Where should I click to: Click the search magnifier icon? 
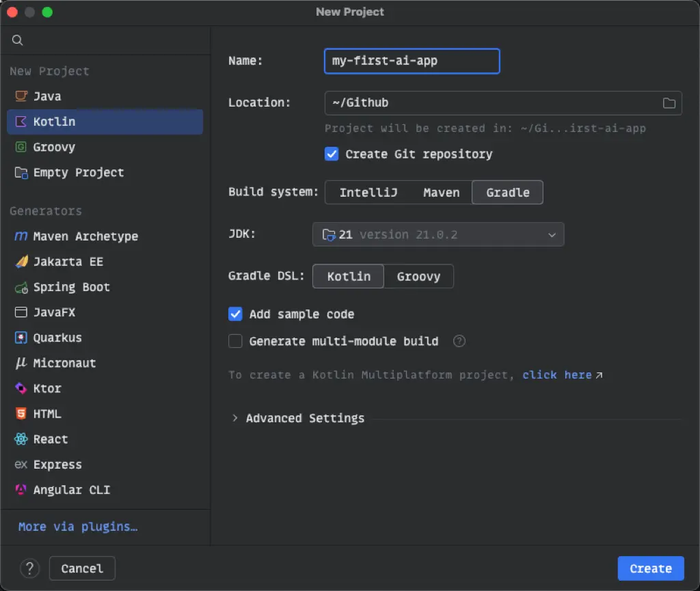pos(18,41)
